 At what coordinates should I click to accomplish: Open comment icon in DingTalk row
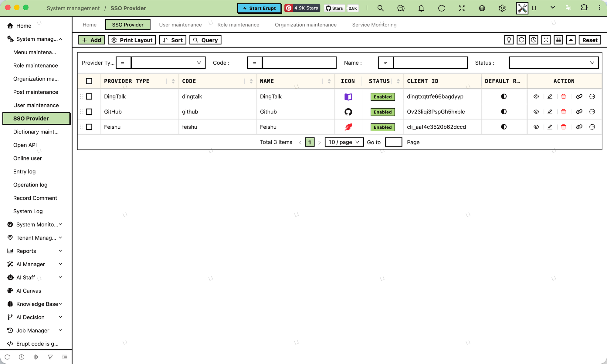592,96
